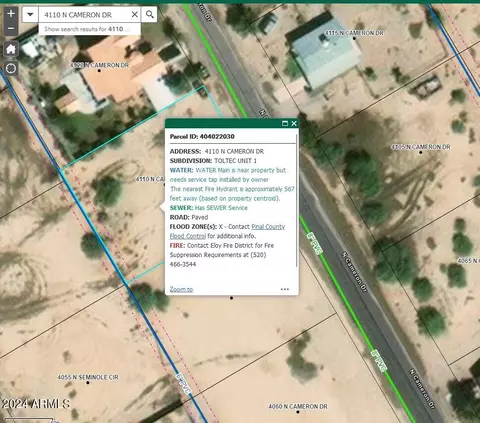The image size is (480, 423).
Task: Click the popup's vertical scrollbar
Action: pyautogui.click(x=296, y=200)
